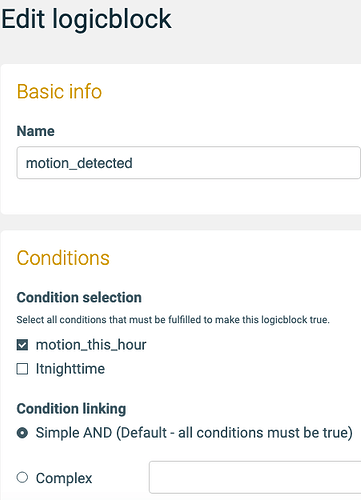Click the Condition linking subheading

click(71, 409)
